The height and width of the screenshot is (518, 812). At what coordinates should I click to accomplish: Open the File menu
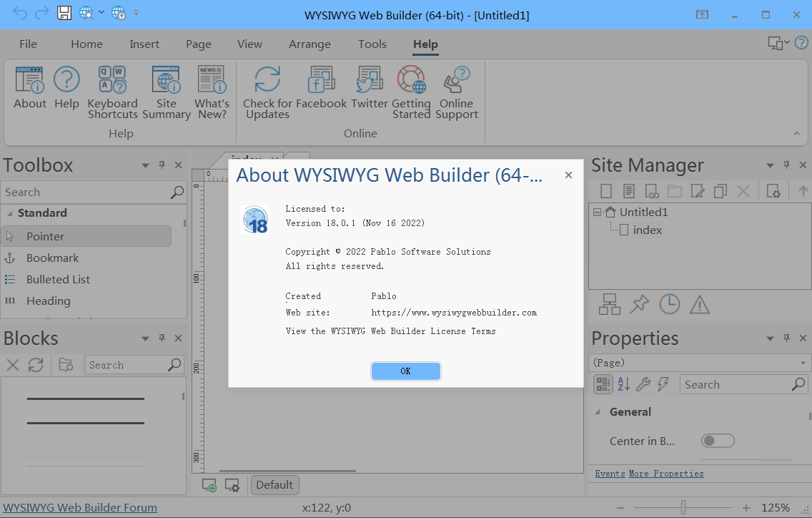click(x=28, y=44)
